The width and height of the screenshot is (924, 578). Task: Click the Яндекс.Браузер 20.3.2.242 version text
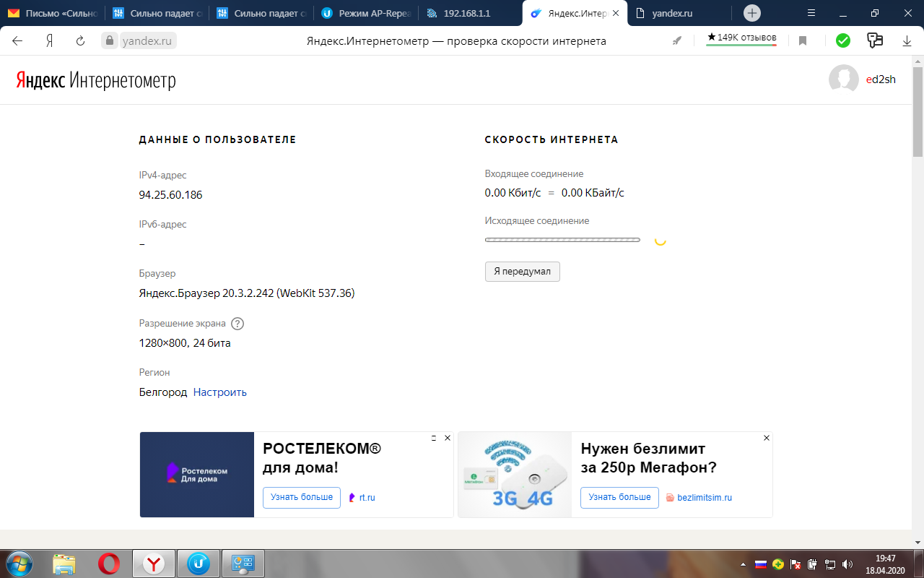point(247,293)
